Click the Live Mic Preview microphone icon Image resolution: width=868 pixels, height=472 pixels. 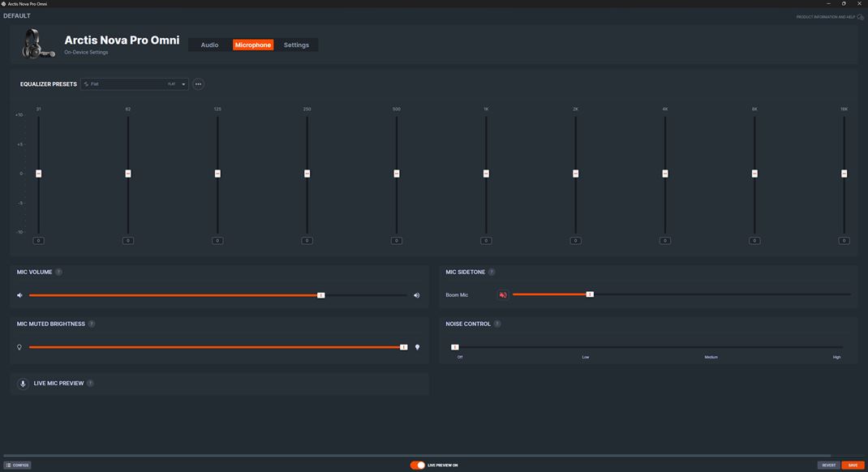(23, 384)
